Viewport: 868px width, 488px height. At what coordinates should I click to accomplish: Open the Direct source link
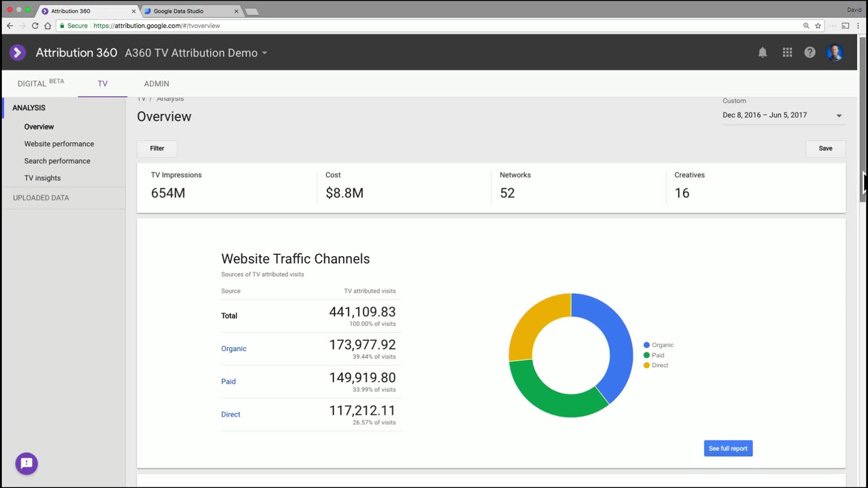tap(231, 414)
